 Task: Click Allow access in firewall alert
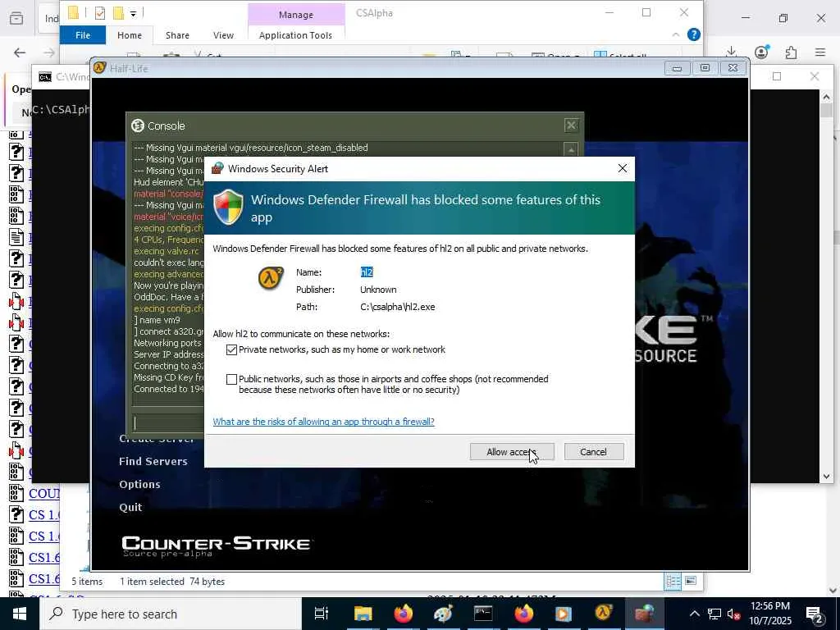[x=512, y=452]
